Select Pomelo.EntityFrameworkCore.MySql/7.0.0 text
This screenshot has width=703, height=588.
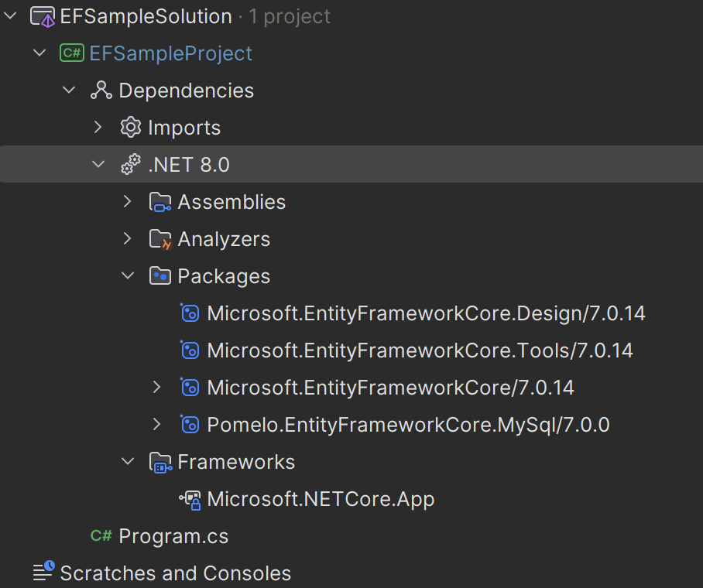point(409,425)
